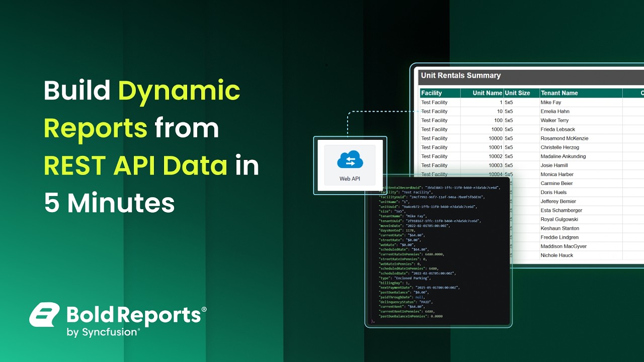Click unit name cell 10001
The image size is (644, 362).
tap(496, 147)
